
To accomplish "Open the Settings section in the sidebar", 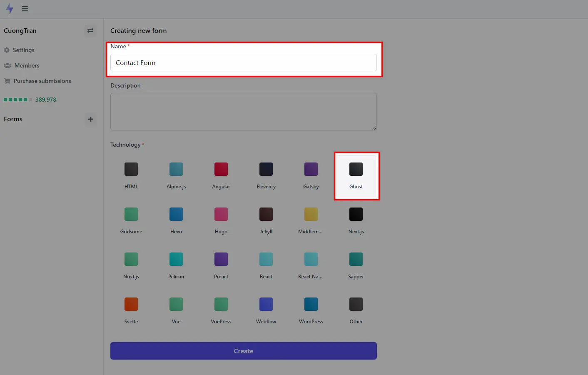I will tap(23, 50).
